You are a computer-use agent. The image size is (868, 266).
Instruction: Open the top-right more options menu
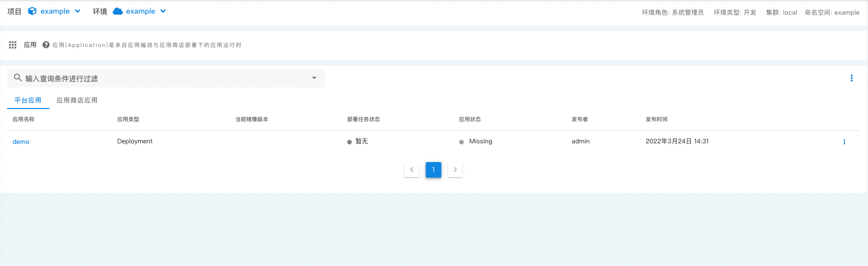pyautogui.click(x=851, y=78)
